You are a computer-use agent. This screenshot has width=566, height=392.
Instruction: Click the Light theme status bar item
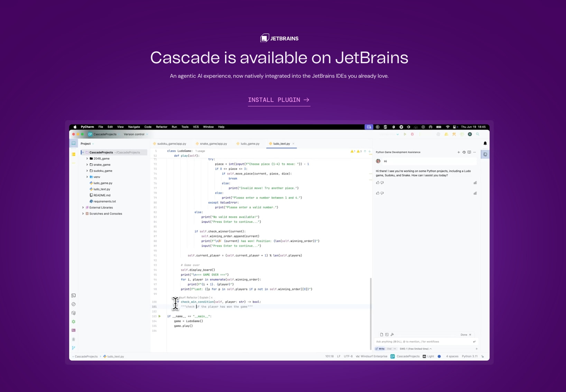pos(428,356)
